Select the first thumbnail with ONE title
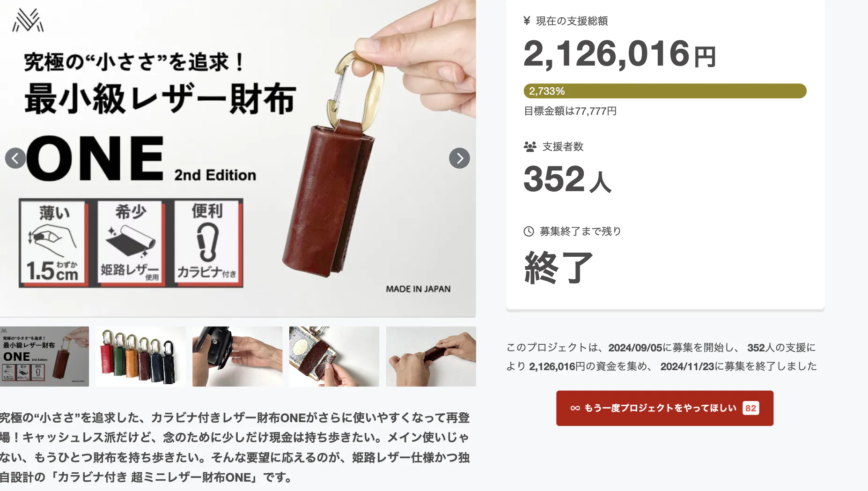The height and width of the screenshot is (491, 868). click(x=44, y=357)
